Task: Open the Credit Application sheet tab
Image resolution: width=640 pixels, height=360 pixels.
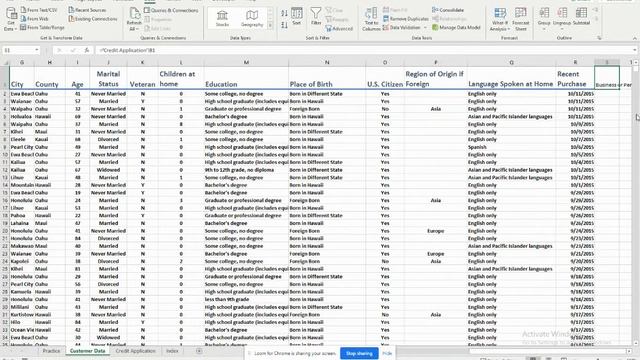Action: click(x=136, y=351)
